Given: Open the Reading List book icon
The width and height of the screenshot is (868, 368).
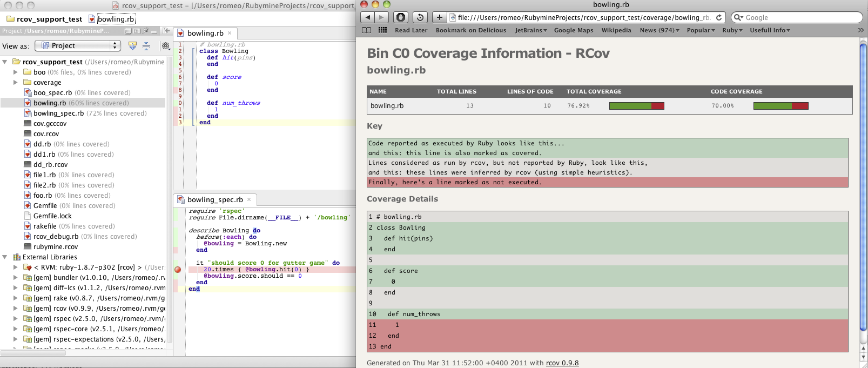Looking at the screenshot, I should [367, 30].
